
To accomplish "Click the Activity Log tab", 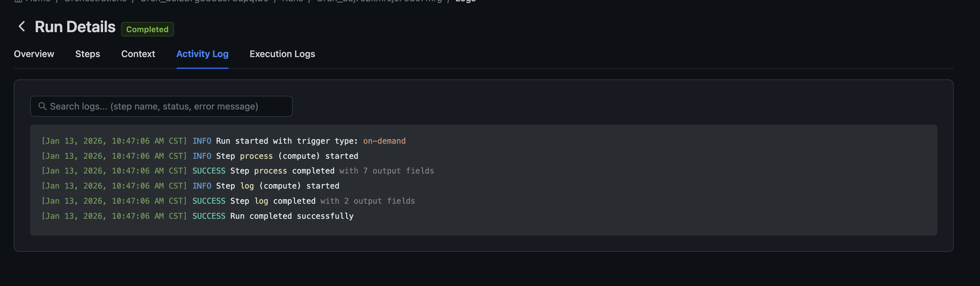I will coord(202,54).
